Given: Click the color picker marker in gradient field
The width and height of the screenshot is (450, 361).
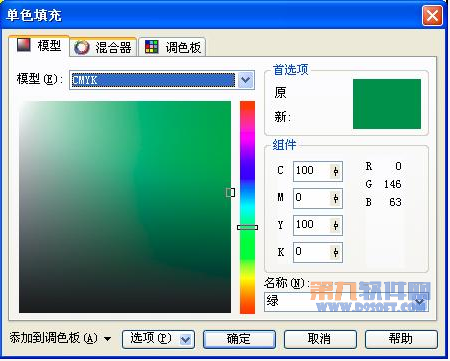Looking at the screenshot, I should click(230, 192).
